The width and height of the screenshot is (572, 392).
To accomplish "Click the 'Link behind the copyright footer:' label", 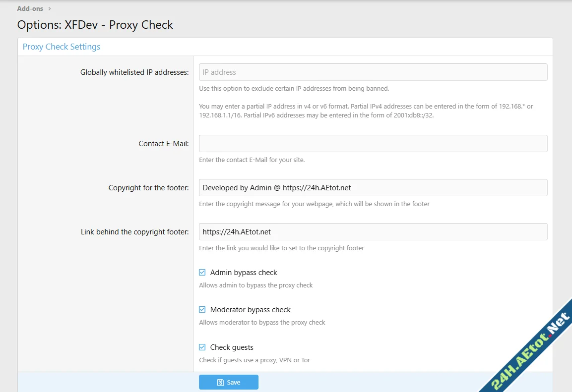I will tap(134, 232).
